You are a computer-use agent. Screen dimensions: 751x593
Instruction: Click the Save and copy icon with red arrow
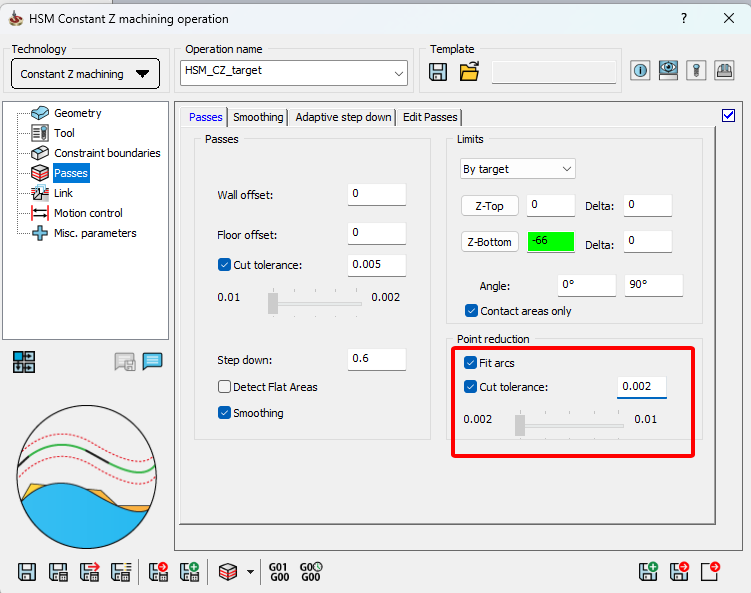[x=90, y=572]
